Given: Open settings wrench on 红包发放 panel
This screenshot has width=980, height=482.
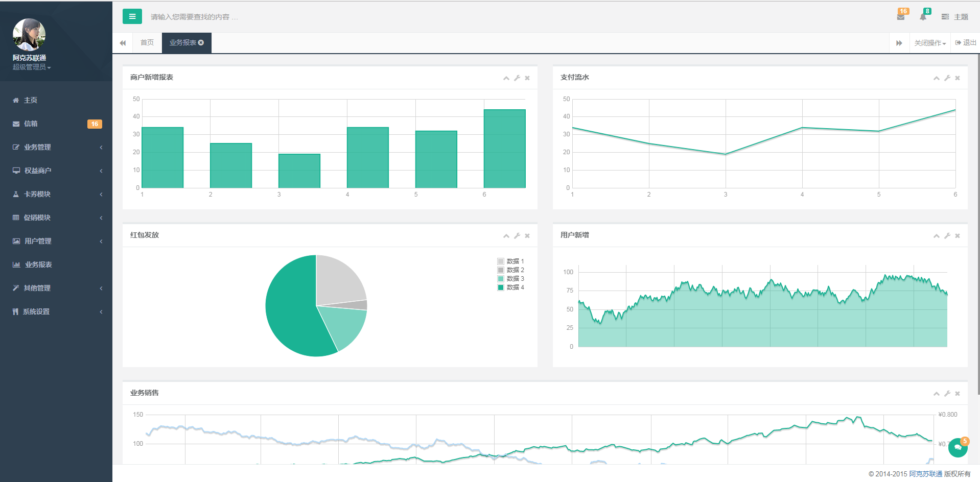Looking at the screenshot, I should point(517,236).
